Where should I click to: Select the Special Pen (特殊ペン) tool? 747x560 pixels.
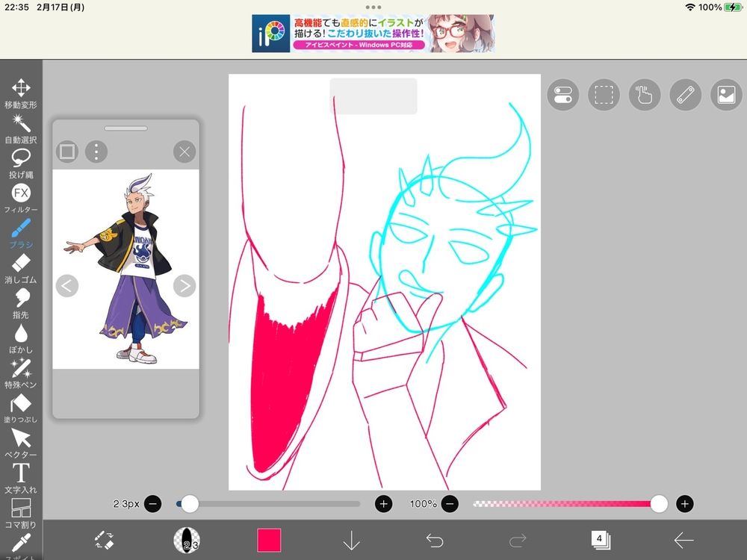(x=21, y=373)
